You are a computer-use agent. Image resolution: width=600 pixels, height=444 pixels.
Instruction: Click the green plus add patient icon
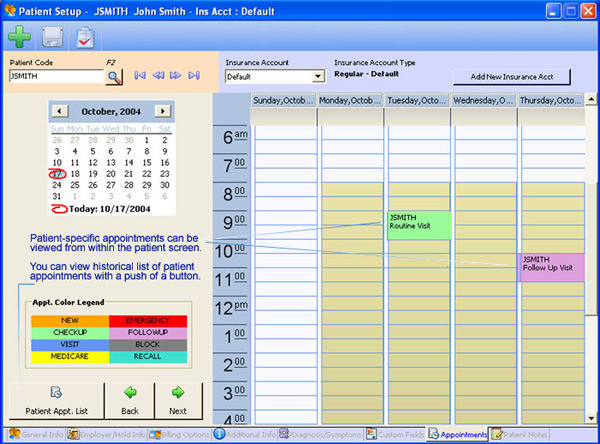(x=18, y=37)
